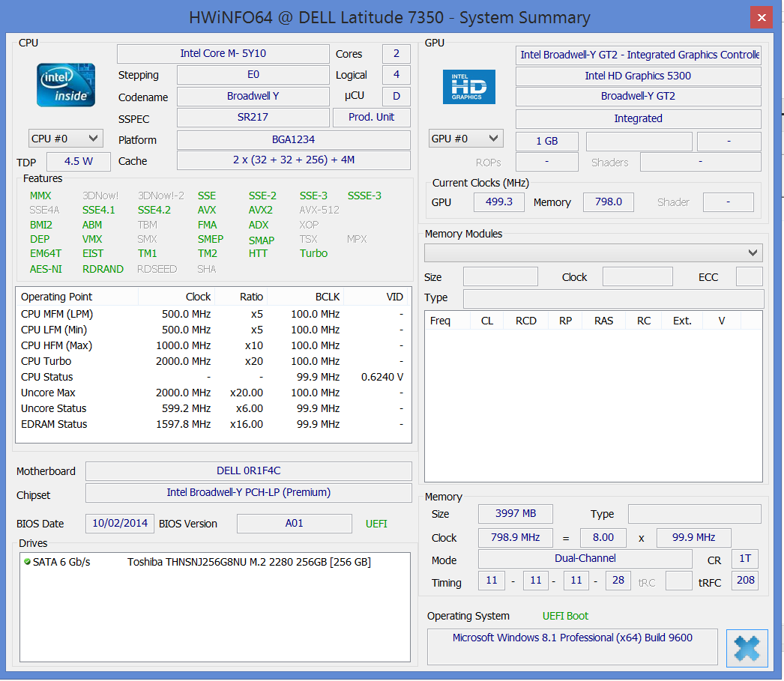Viewport: 784px width, 681px height.
Task: Click the Dual-Channel mode field
Action: coord(585,559)
